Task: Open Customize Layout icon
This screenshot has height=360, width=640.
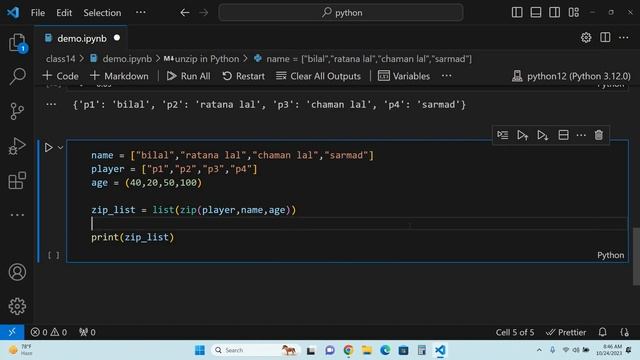Action: [573, 13]
